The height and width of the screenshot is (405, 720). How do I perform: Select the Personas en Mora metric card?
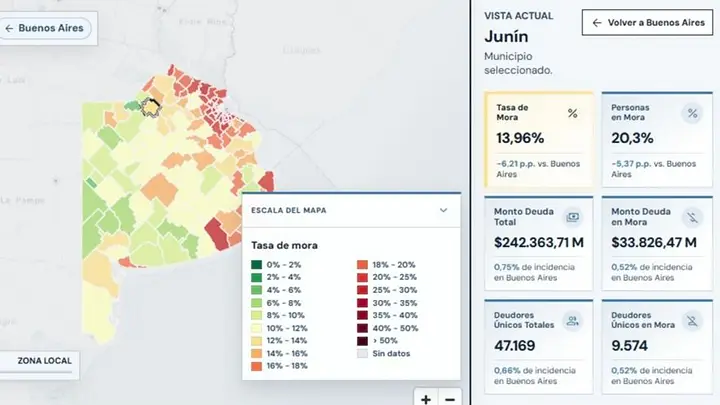click(x=657, y=140)
